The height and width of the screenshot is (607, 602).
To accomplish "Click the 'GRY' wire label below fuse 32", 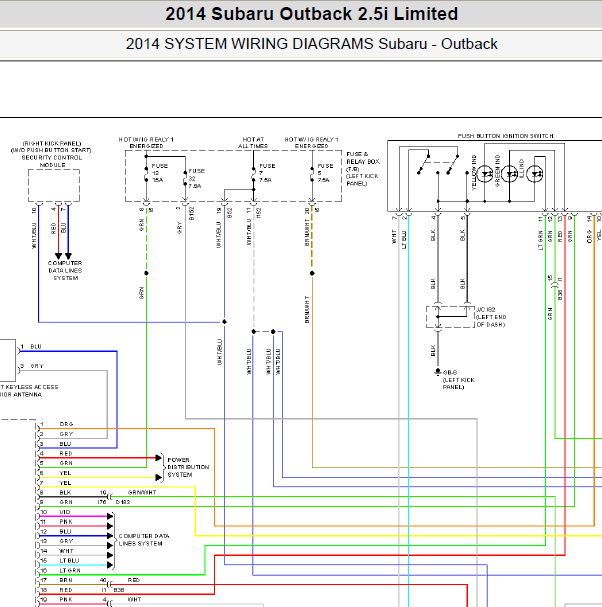I will (179, 228).
